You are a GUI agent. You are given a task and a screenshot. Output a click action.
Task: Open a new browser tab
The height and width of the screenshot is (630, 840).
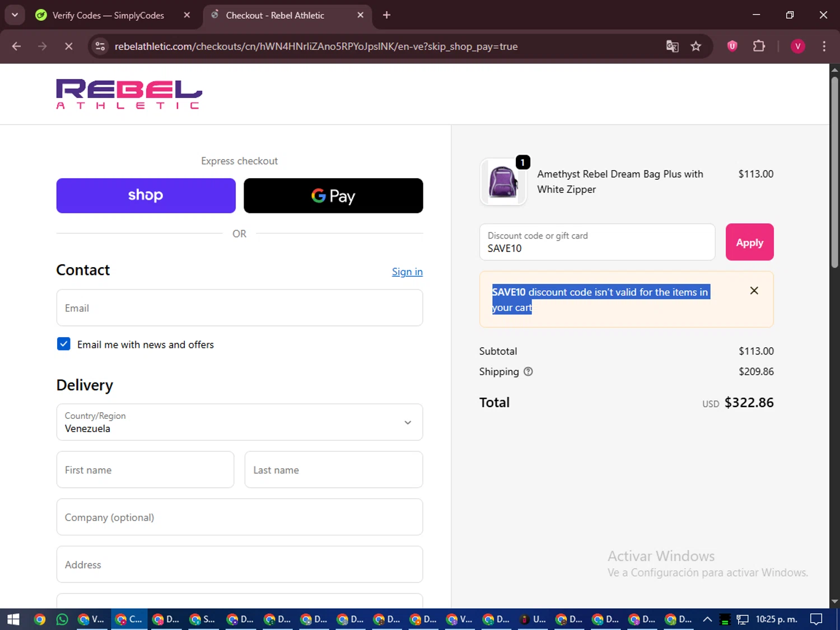(386, 15)
